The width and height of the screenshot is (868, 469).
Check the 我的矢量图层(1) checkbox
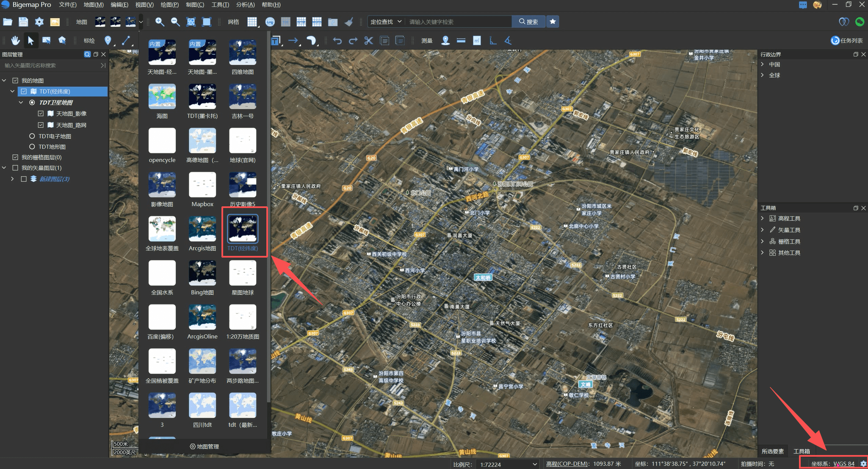15,168
